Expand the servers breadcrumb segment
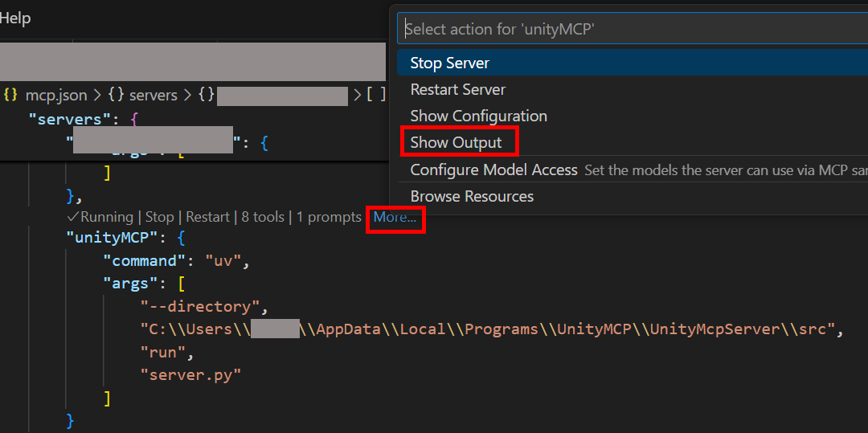This screenshot has height=433, width=868. tap(144, 95)
